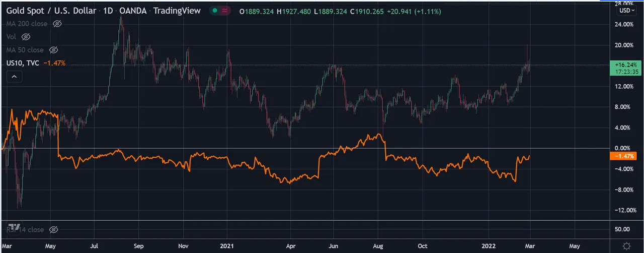Click the US10, TVC comparison legend
This screenshot has width=644, height=253.
(24, 63)
